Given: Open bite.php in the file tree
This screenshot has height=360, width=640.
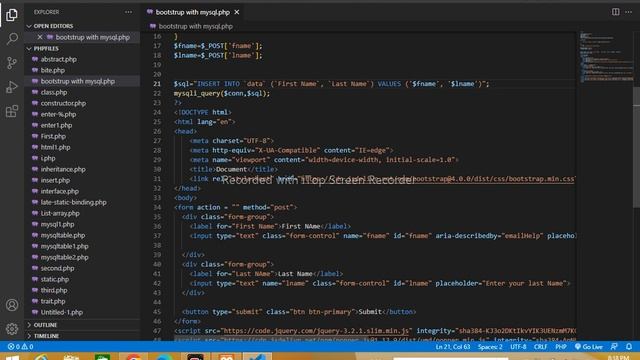Looking at the screenshot, I should pyautogui.click(x=53, y=70).
